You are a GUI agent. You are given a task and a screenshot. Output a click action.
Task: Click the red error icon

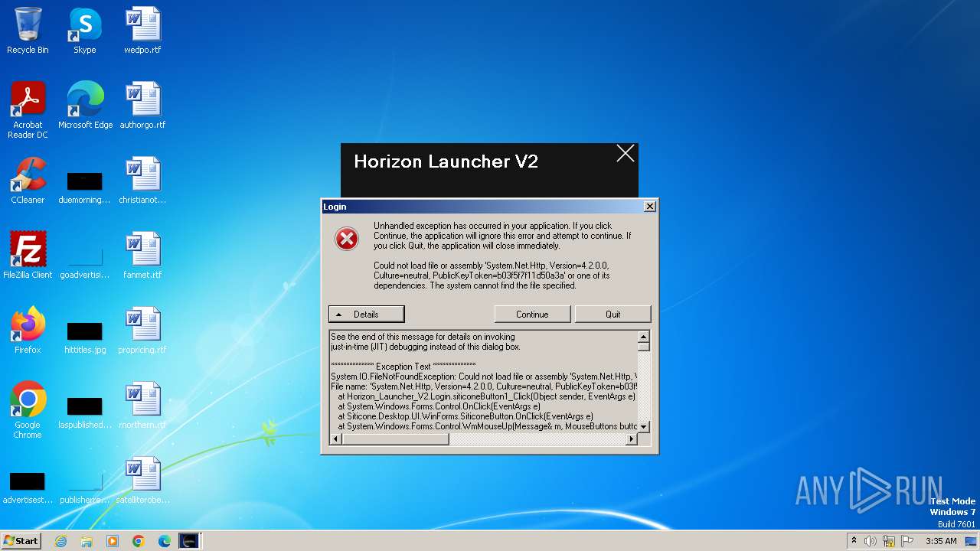[x=347, y=240]
